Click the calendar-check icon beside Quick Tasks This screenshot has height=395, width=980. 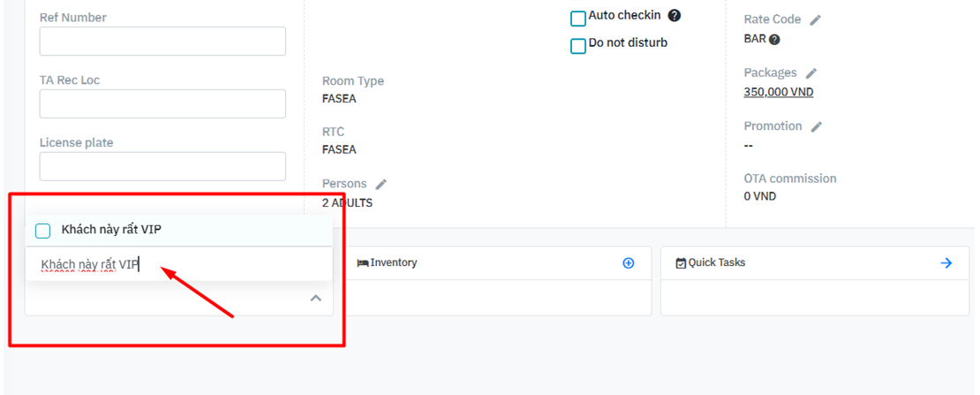[681, 262]
